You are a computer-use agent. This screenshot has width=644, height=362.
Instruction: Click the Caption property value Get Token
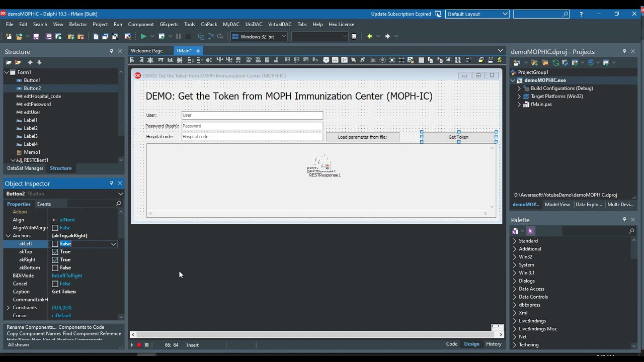pos(64,292)
